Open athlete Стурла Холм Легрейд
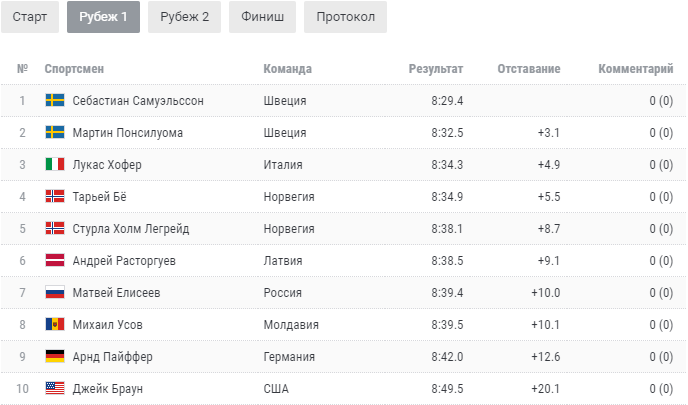 [x=131, y=229]
